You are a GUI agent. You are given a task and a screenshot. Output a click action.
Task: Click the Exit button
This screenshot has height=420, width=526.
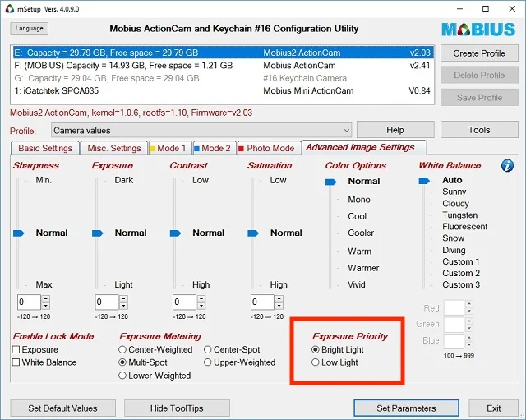click(x=493, y=408)
